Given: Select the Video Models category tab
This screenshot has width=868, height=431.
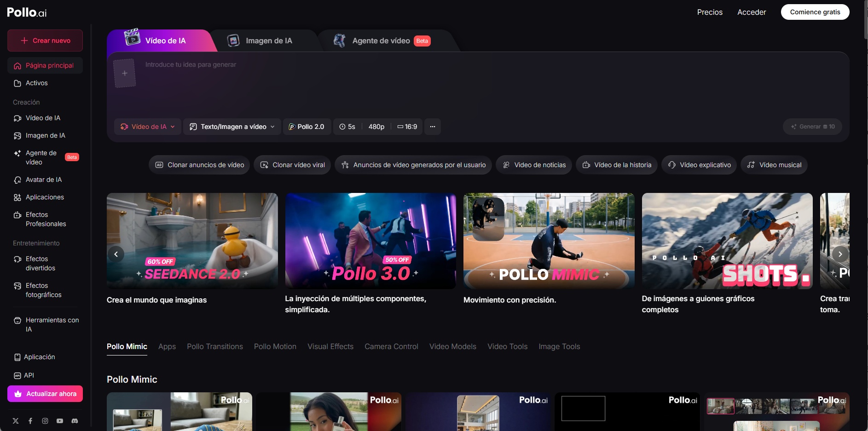Looking at the screenshot, I should click(x=453, y=347).
